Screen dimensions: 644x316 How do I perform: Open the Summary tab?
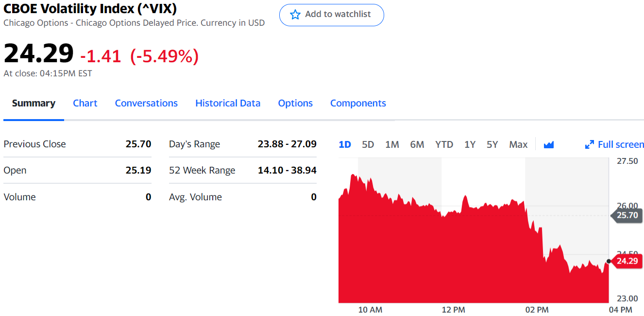(34, 103)
